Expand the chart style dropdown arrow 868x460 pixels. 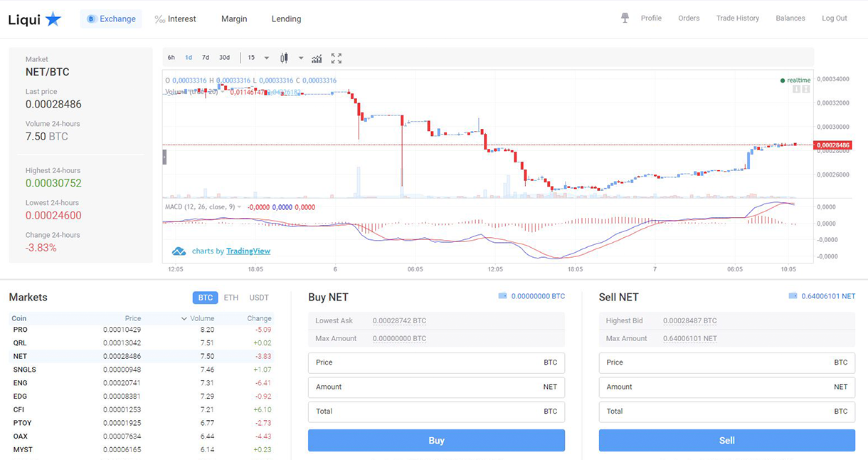[301, 58]
